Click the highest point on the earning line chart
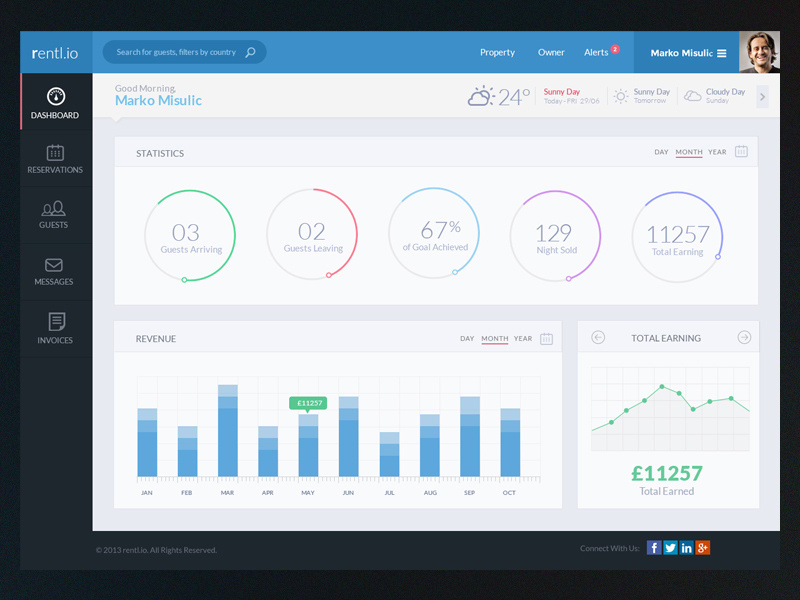 662,387
